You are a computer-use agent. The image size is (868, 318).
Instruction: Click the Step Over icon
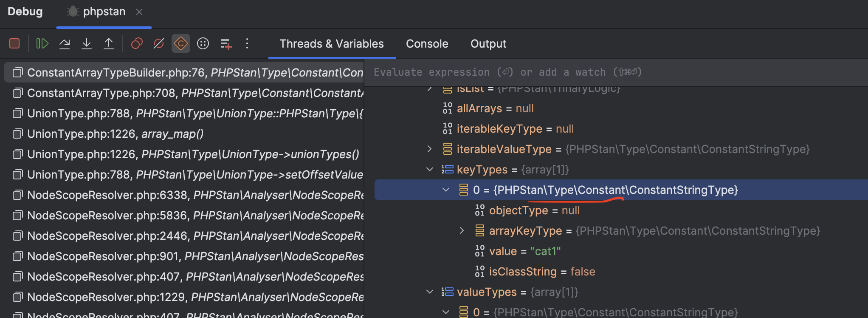click(x=65, y=43)
